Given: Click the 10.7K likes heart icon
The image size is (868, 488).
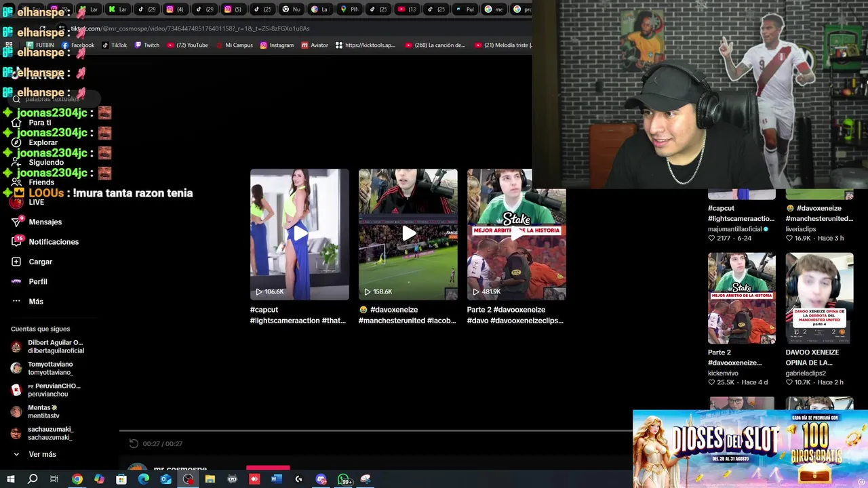Looking at the screenshot, I should (x=789, y=382).
